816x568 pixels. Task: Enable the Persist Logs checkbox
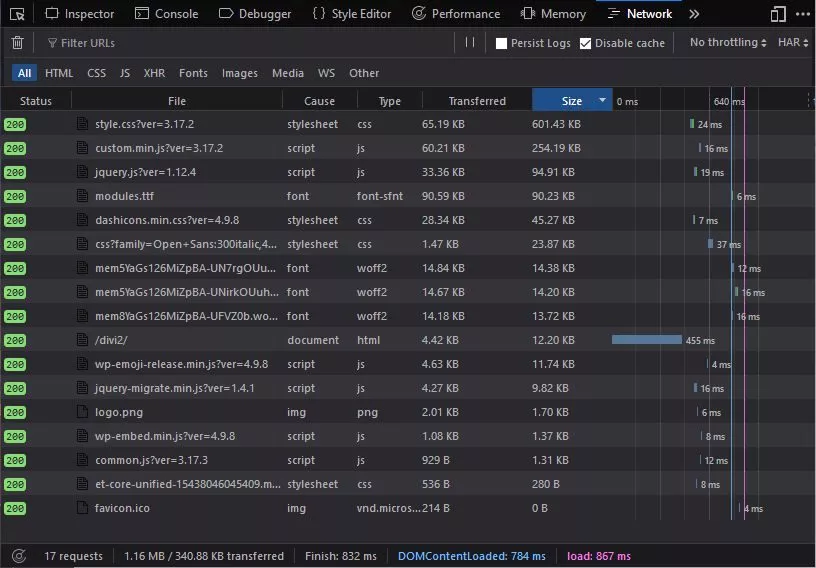click(x=502, y=44)
